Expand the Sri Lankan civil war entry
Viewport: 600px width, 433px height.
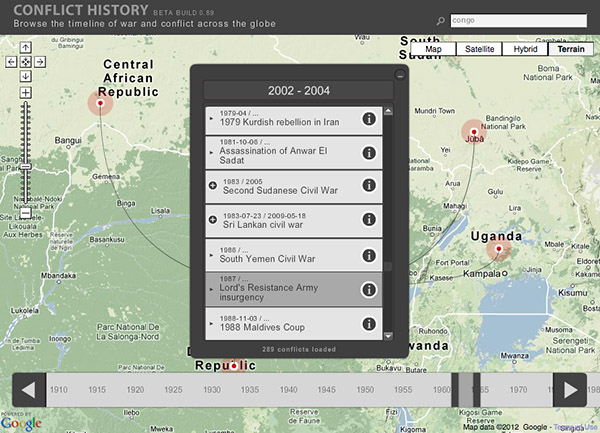tap(212, 220)
